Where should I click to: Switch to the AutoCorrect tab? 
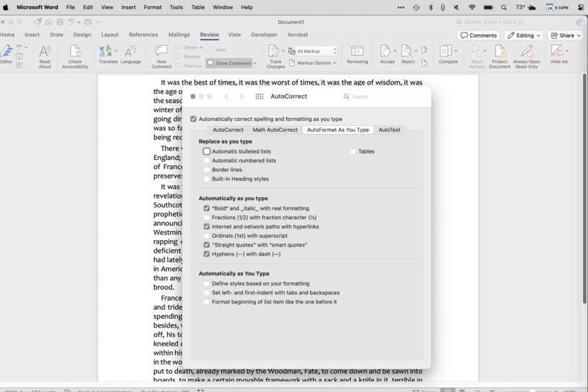[x=228, y=130]
